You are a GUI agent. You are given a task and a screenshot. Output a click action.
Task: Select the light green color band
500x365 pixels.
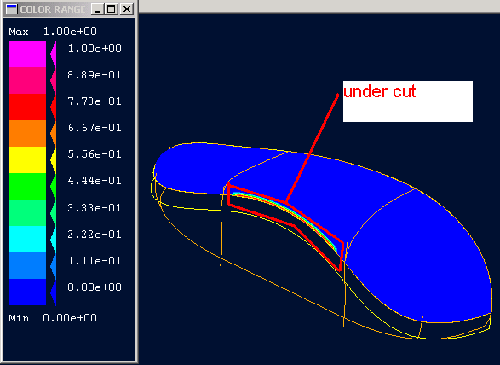point(27,212)
